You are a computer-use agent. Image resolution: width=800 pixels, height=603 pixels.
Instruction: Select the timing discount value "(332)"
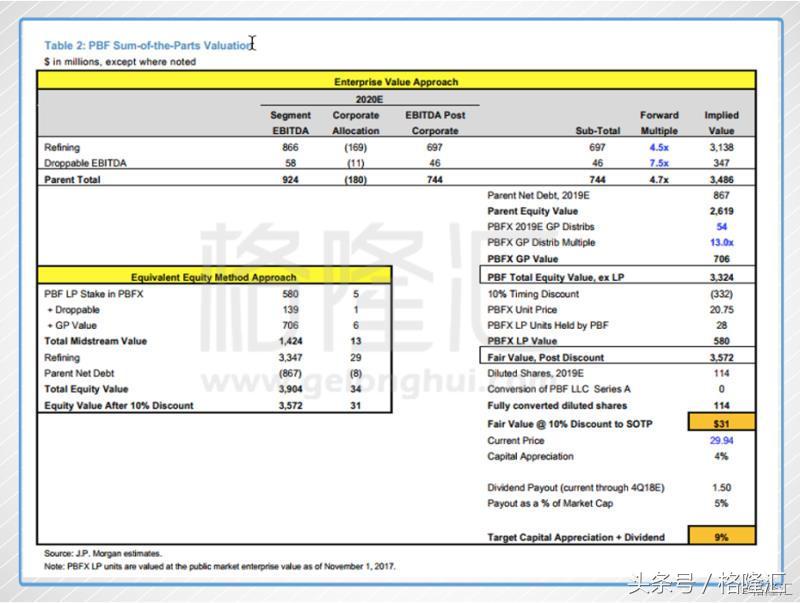point(721,294)
